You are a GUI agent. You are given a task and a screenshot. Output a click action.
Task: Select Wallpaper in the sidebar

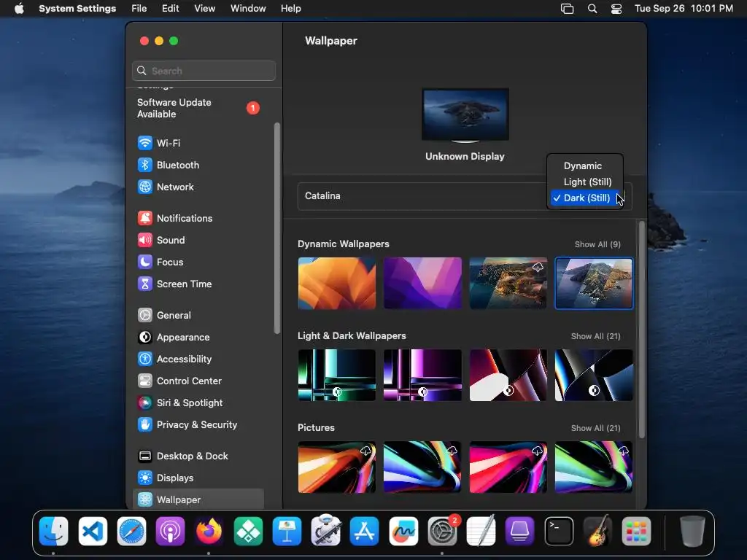coord(198,499)
